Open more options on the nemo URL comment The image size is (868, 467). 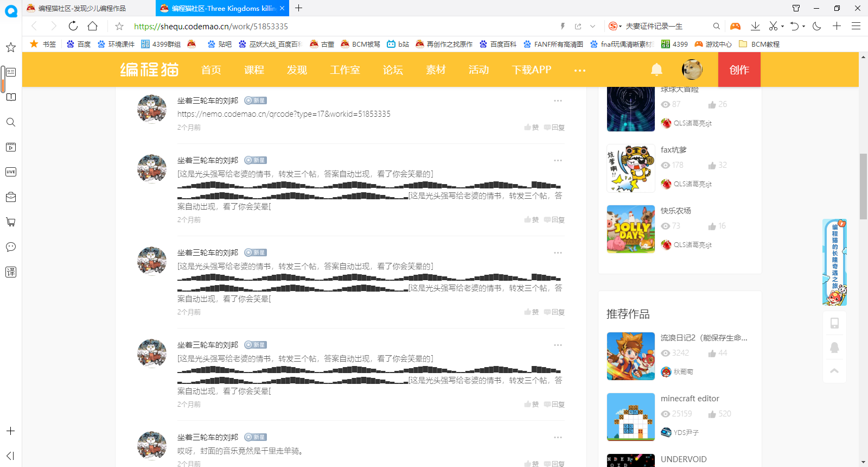[558, 100]
